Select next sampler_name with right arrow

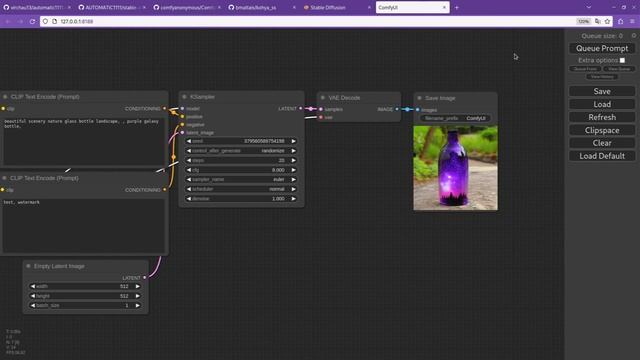pos(293,180)
